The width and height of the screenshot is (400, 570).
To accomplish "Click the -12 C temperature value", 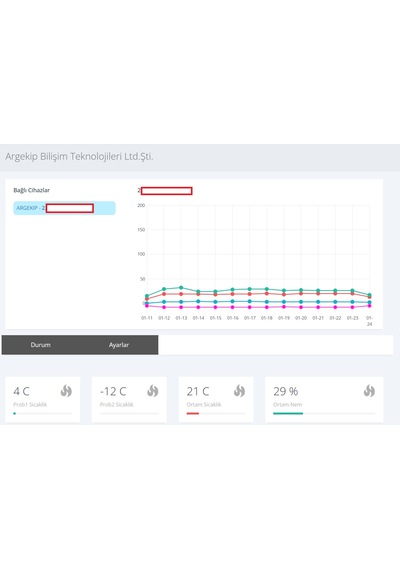I will click(113, 392).
